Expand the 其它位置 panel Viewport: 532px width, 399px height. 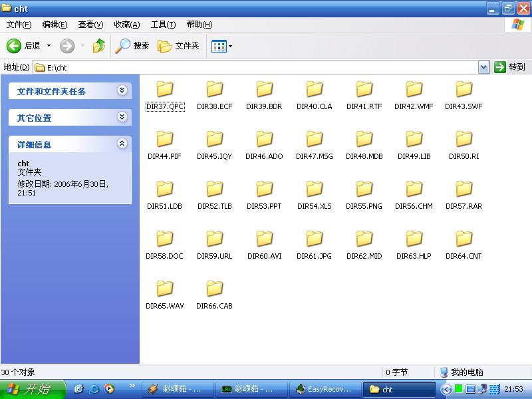122,117
